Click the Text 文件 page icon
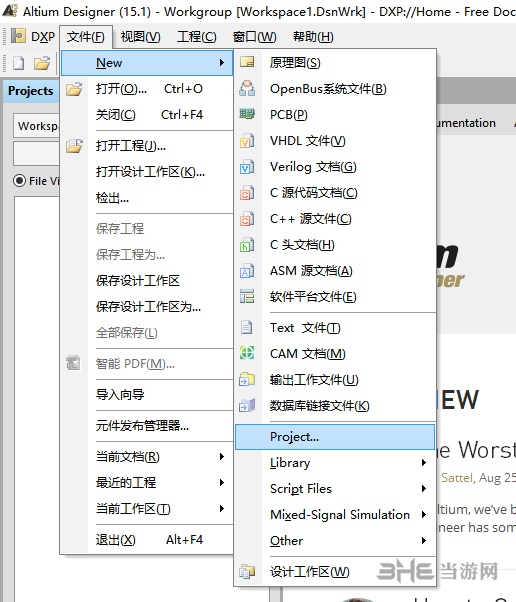 [x=246, y=327]
